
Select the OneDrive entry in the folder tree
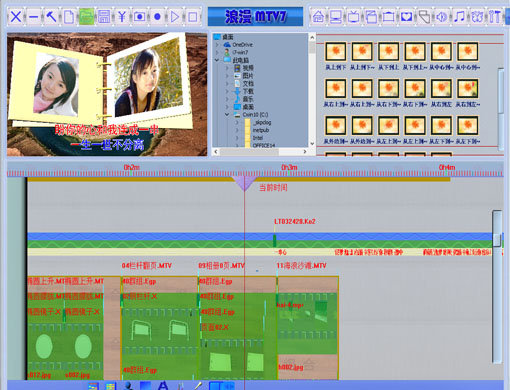[x=242, y=44]
